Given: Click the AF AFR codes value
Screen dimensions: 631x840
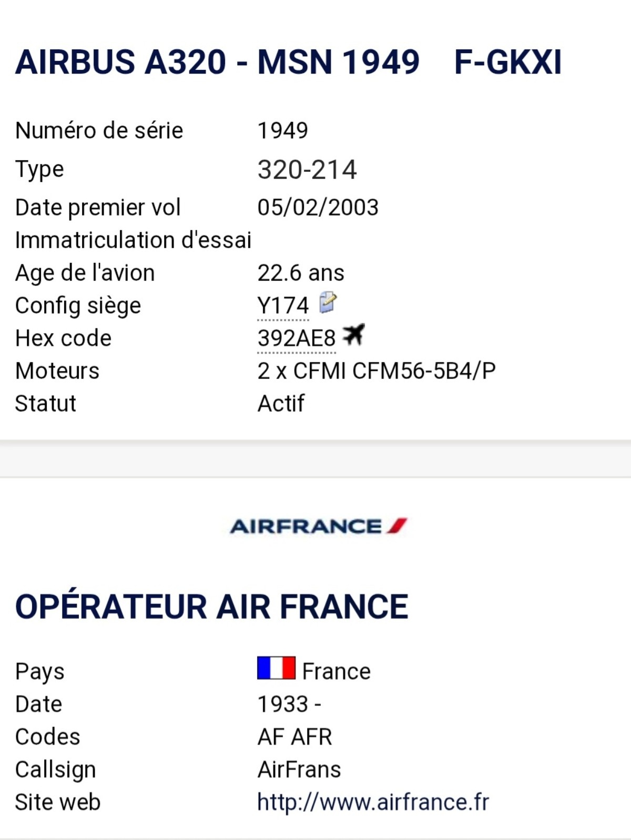Looking at the screenshot, I should (x=294, y=737).
